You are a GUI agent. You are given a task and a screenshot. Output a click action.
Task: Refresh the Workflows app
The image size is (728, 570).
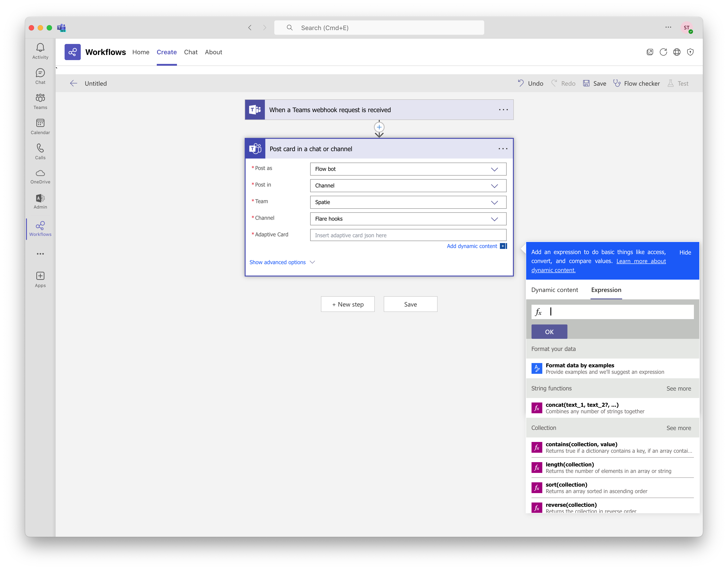click(x=664, y=52)
